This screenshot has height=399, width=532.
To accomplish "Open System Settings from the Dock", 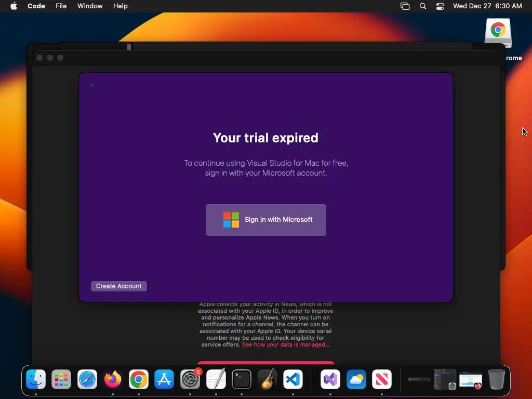I will [190, 379].
